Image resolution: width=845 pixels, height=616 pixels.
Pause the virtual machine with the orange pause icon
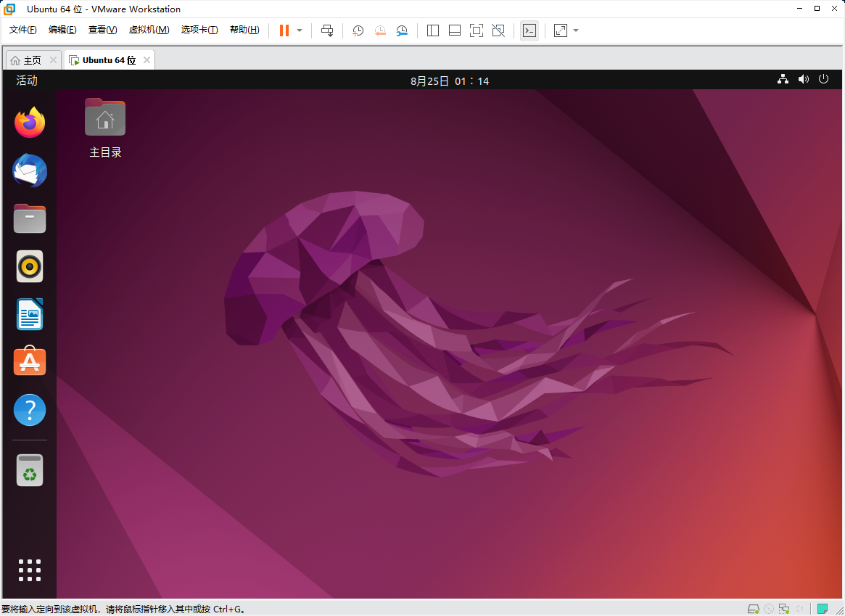pyautogui.click(x=284, y=30)
